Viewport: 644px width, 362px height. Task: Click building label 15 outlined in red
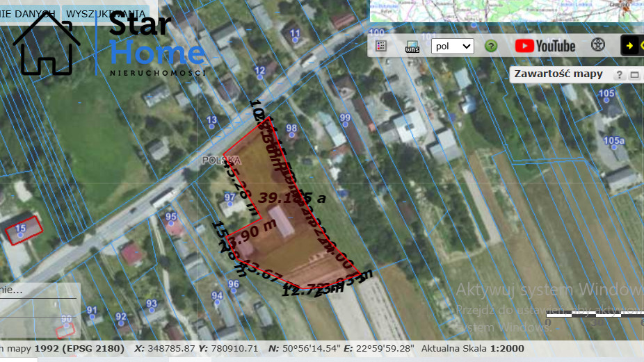21,228
